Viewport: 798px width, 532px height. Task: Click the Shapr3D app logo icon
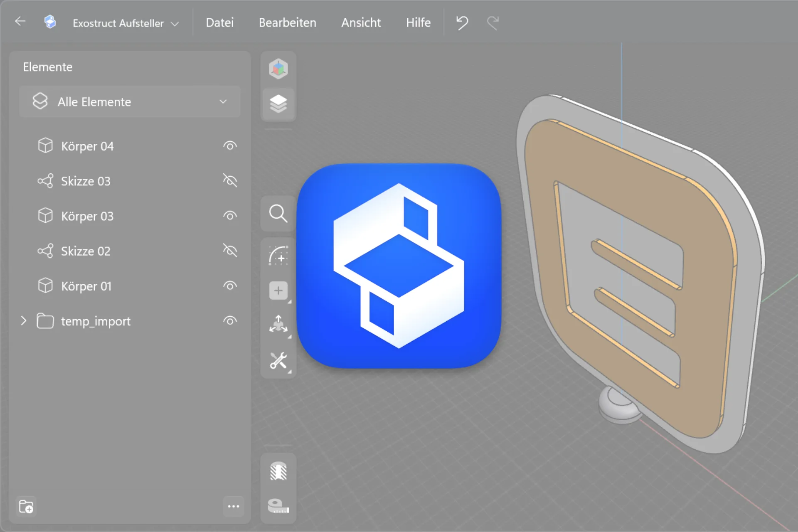[50, 22]
